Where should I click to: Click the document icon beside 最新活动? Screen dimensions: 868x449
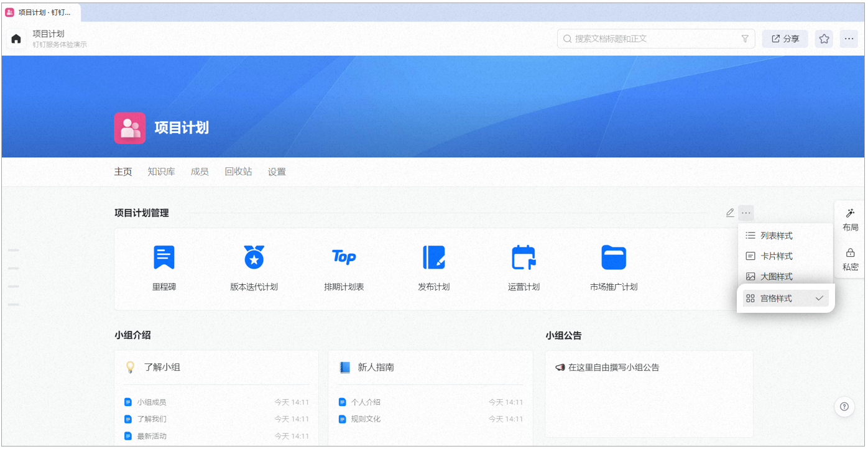128,436
